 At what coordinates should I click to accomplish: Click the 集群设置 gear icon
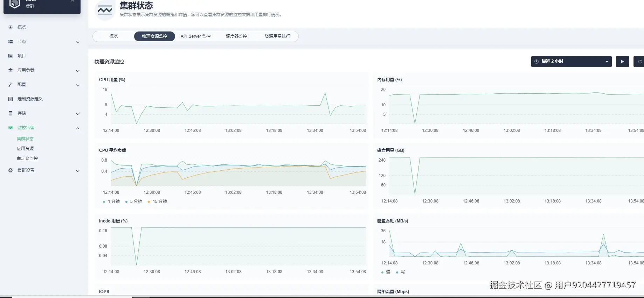[11, 170]
